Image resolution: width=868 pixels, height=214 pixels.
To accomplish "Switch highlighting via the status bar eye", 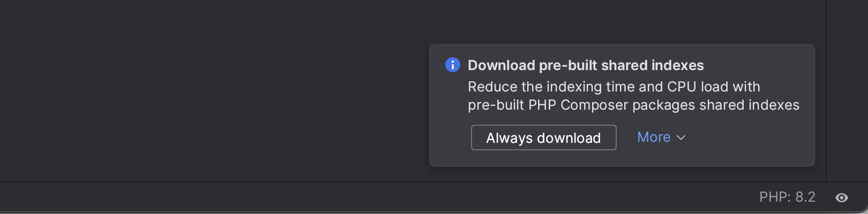I will [x=842, y=197].
